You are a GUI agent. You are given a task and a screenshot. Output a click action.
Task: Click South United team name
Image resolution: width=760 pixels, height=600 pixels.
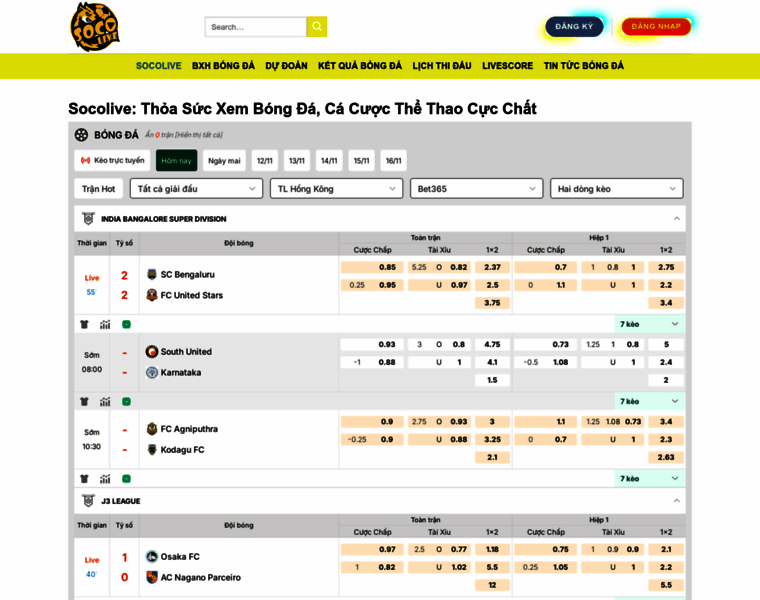pyautogui.click(x=186, y=351)
